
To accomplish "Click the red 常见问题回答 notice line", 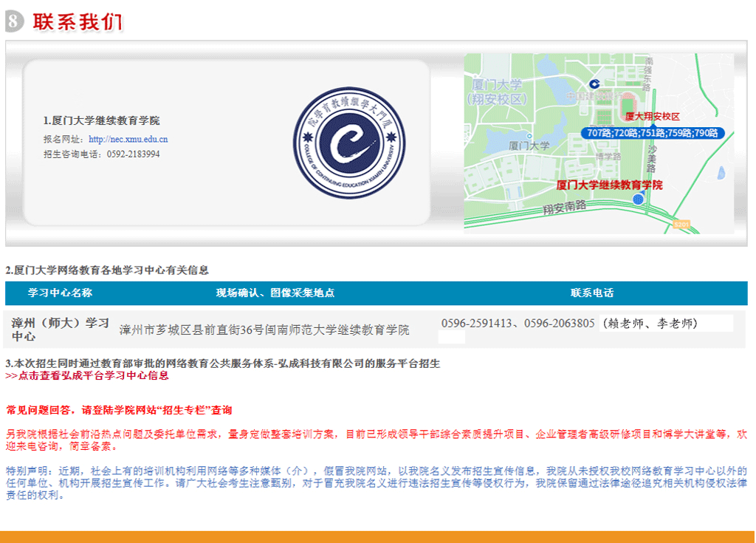I will pos(119,410).
